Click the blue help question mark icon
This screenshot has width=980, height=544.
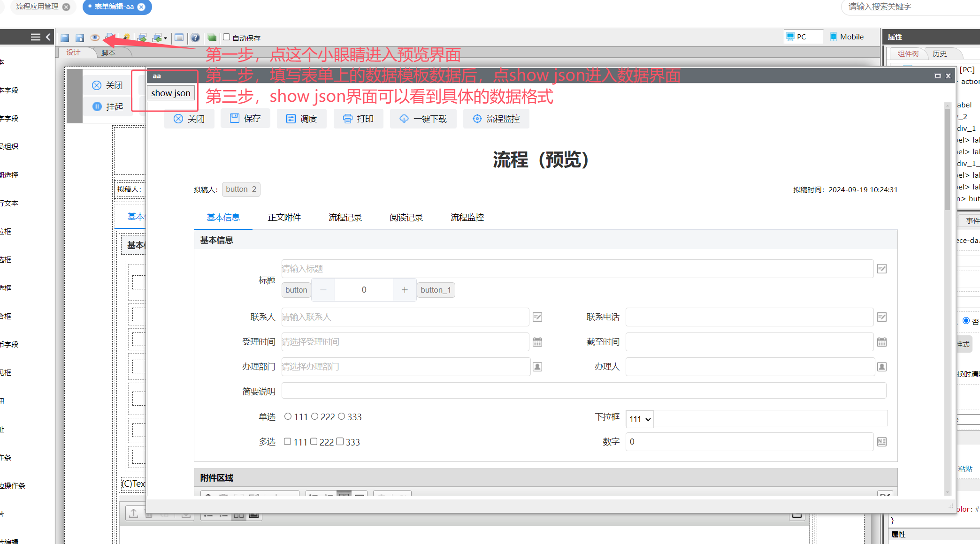(195, 38)
